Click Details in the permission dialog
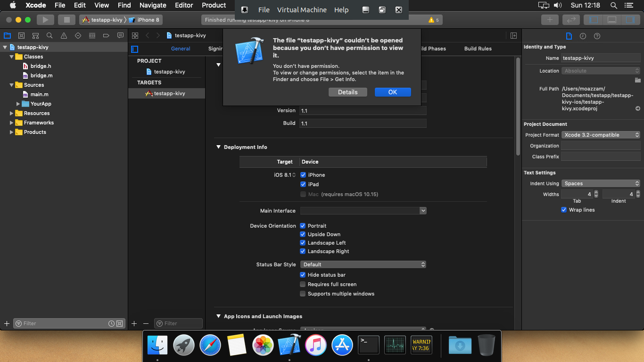644x362 pixels. 348,92
